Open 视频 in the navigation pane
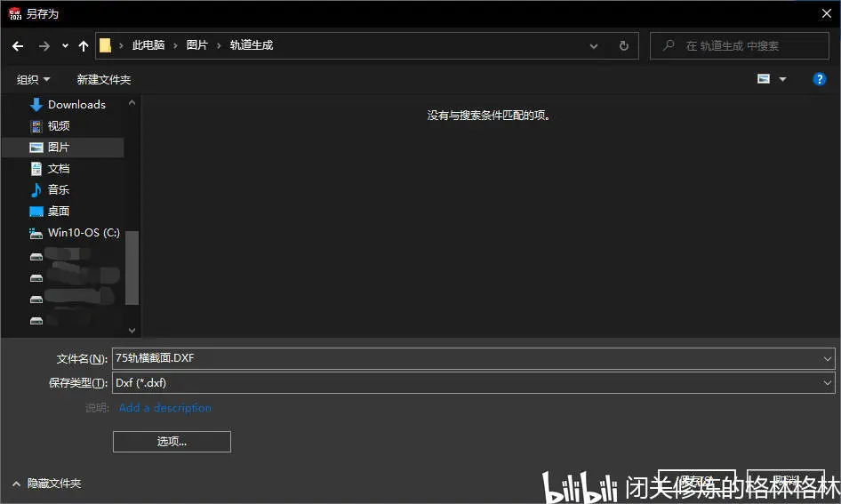The image size is (841, 504). point(59,126)
